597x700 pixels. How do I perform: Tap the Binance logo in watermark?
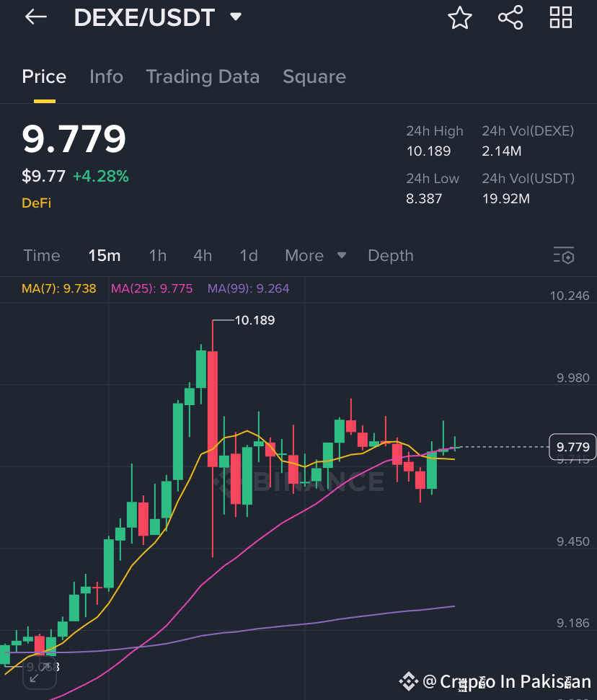pos(408,681)
